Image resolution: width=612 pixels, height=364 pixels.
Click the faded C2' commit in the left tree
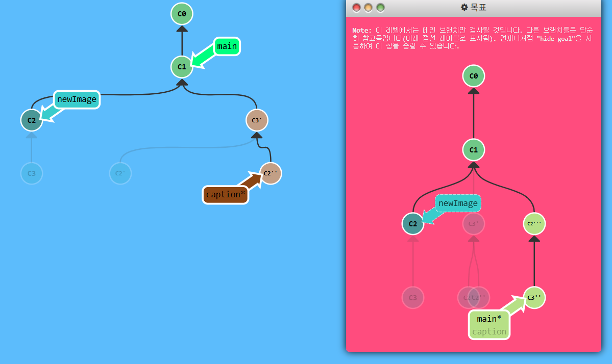(x=120, y=173)
